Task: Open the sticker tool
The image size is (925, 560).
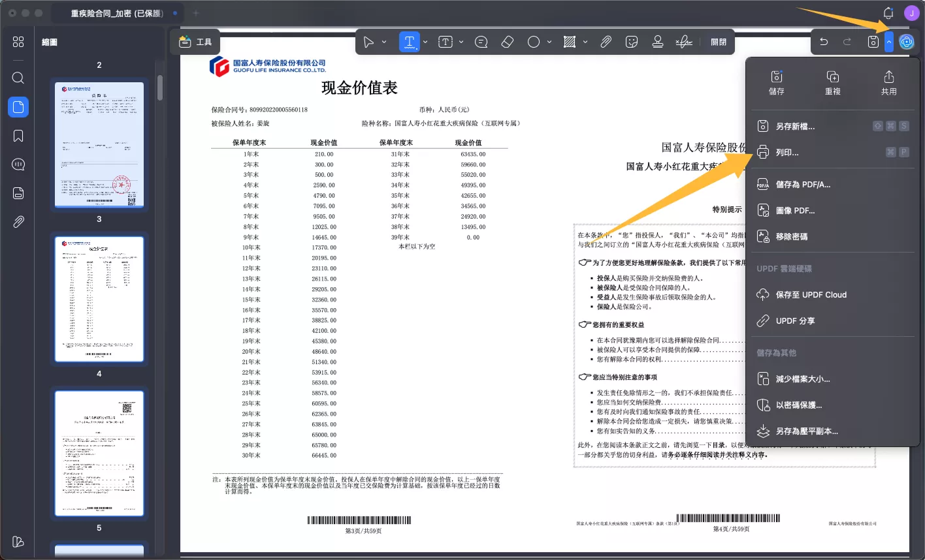Action: tap(632, 42)
